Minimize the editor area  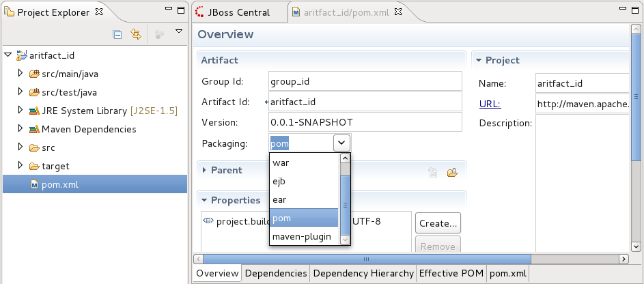(x=624, y=9)
